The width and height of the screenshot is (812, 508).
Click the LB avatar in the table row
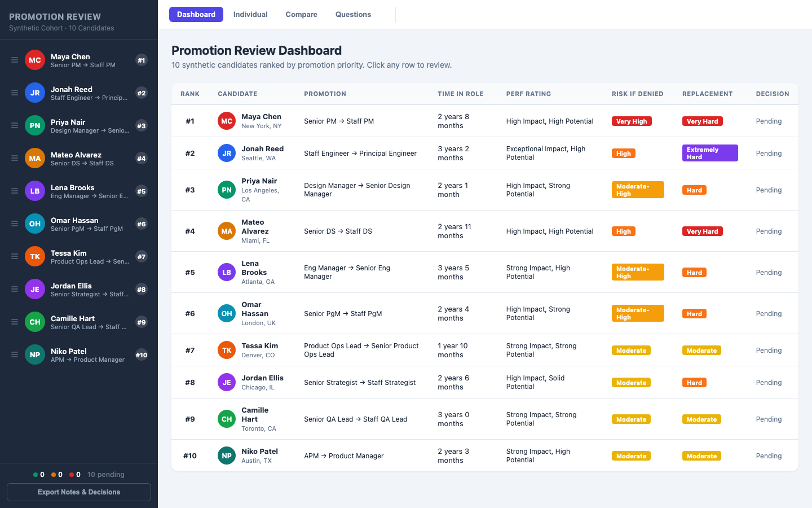[x=227, y=272]
